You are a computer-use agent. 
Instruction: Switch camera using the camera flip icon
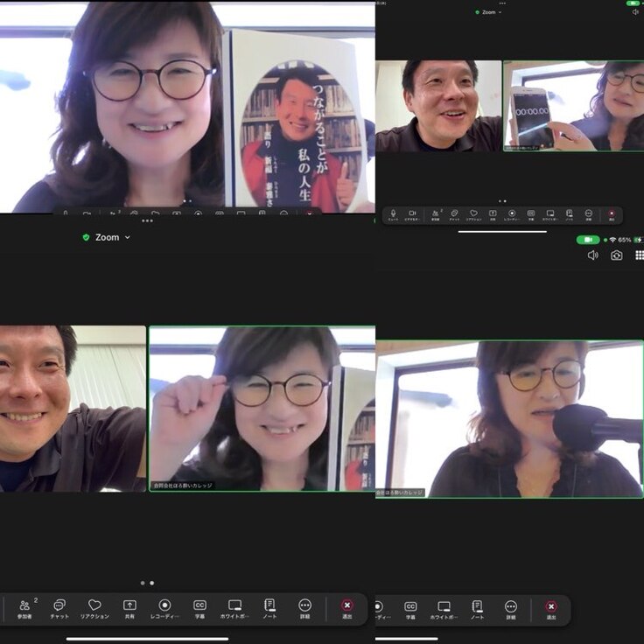pyautogui.click(x=617, y=255)
